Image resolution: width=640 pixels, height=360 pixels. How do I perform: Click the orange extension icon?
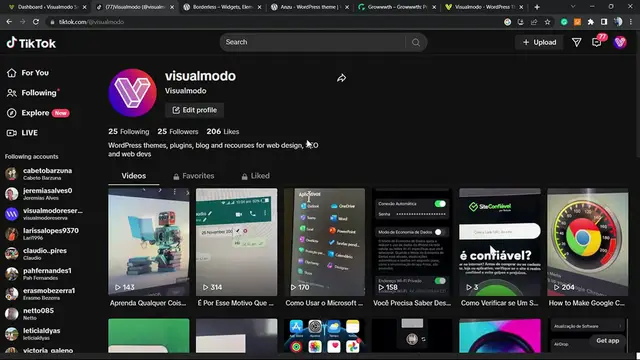click(577, 22)
